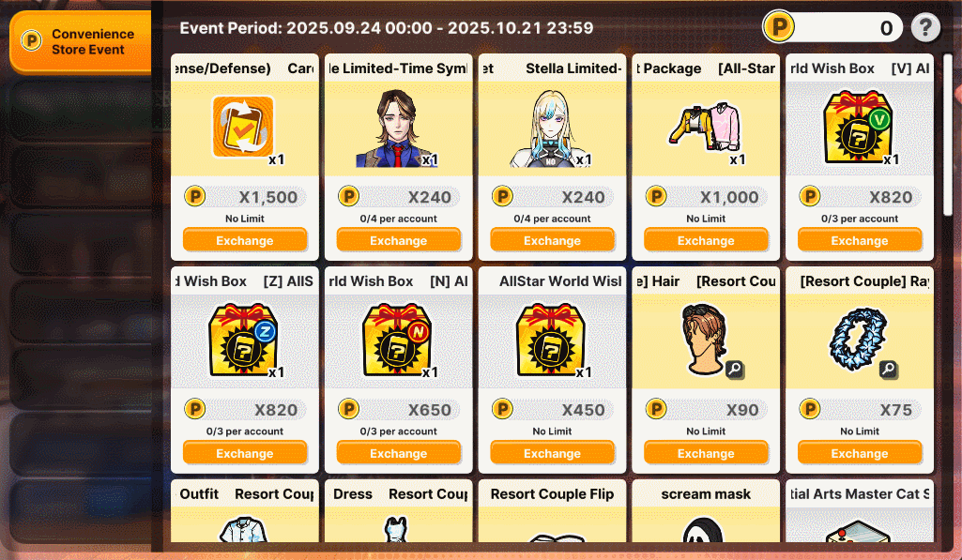Exchange the X450 AllStar World Wish Box
Image resolution: width=962 pixels, height=560 pixels.
coord(552,453)
